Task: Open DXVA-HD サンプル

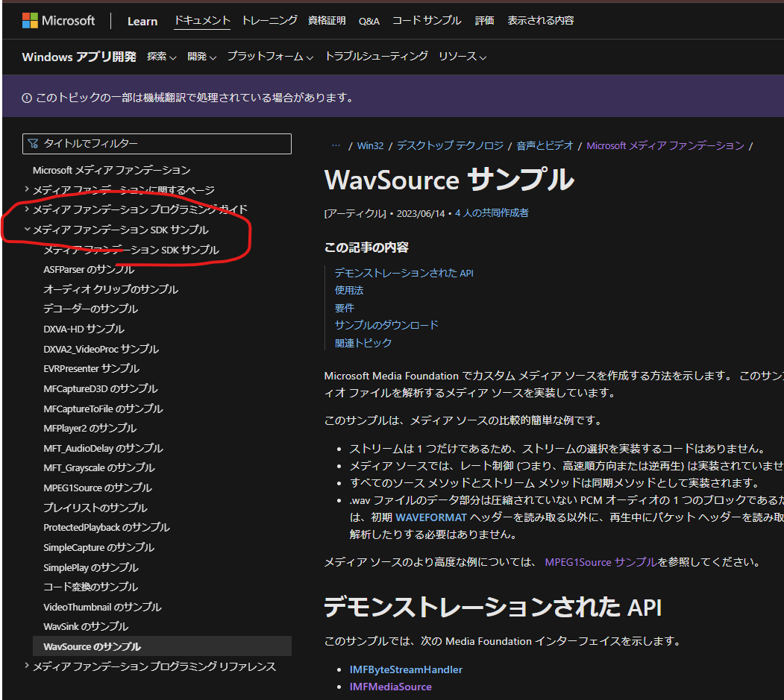Action: tap(84, 329)
